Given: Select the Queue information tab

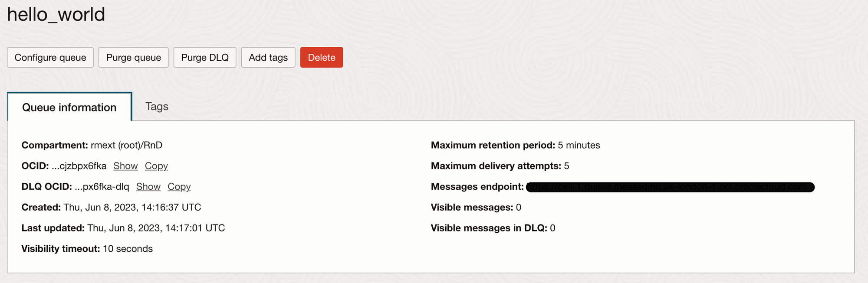Looking at the screenshot, I should [69, 107].
